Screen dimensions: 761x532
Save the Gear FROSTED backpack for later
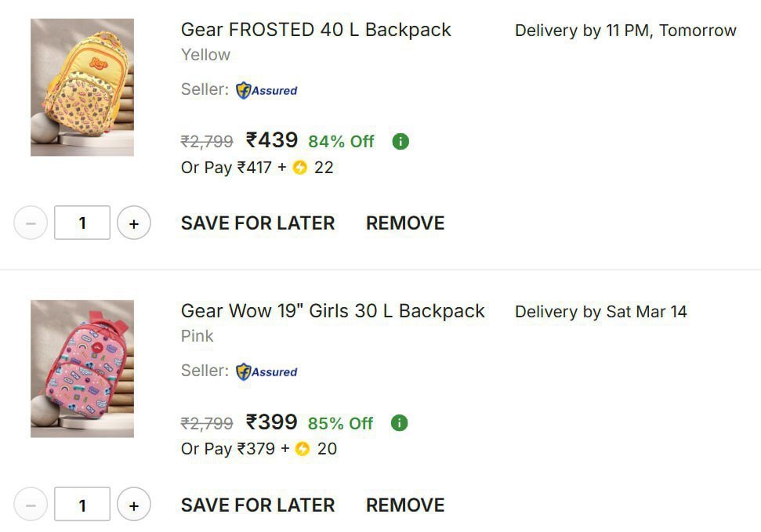tap(258, 223)
